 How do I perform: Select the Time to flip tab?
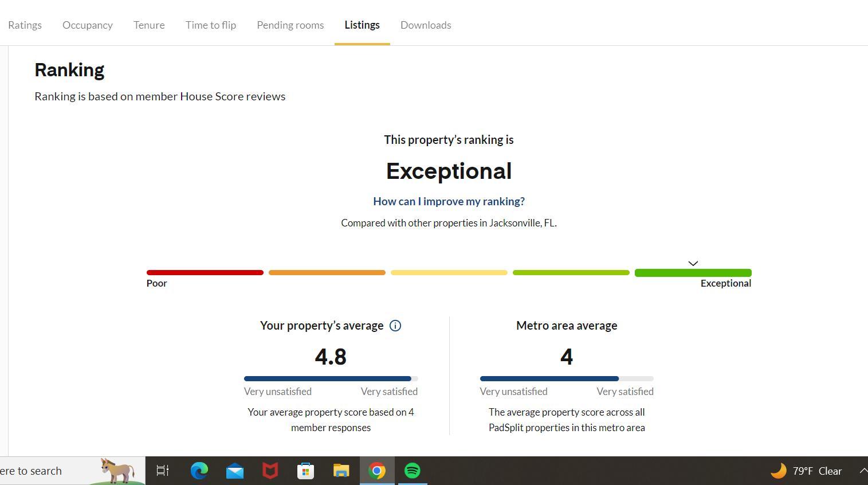click(211, 25)
